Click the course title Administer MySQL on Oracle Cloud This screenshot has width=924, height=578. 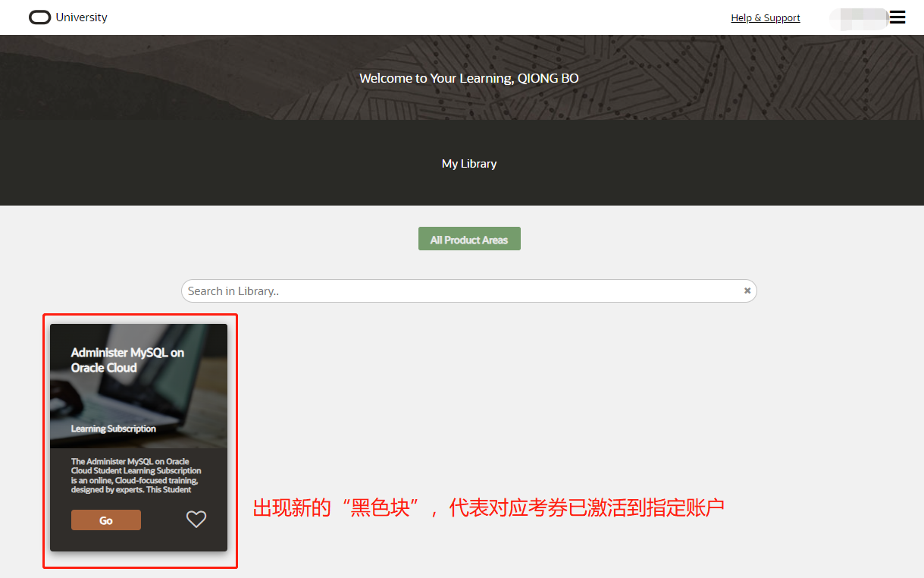[127, 360]
